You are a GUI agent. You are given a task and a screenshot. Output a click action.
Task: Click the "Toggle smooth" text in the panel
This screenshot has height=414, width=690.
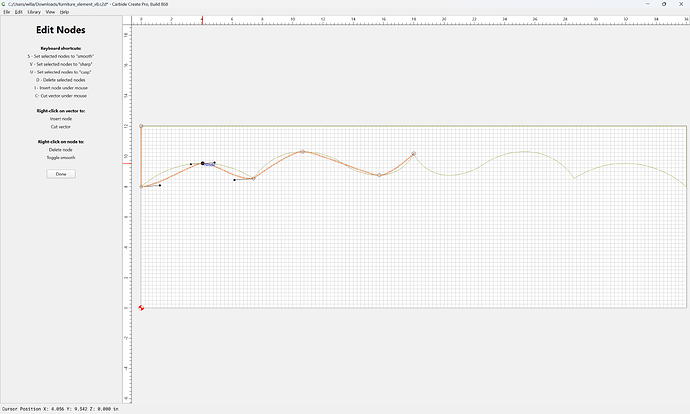click(x=61, y=158)
